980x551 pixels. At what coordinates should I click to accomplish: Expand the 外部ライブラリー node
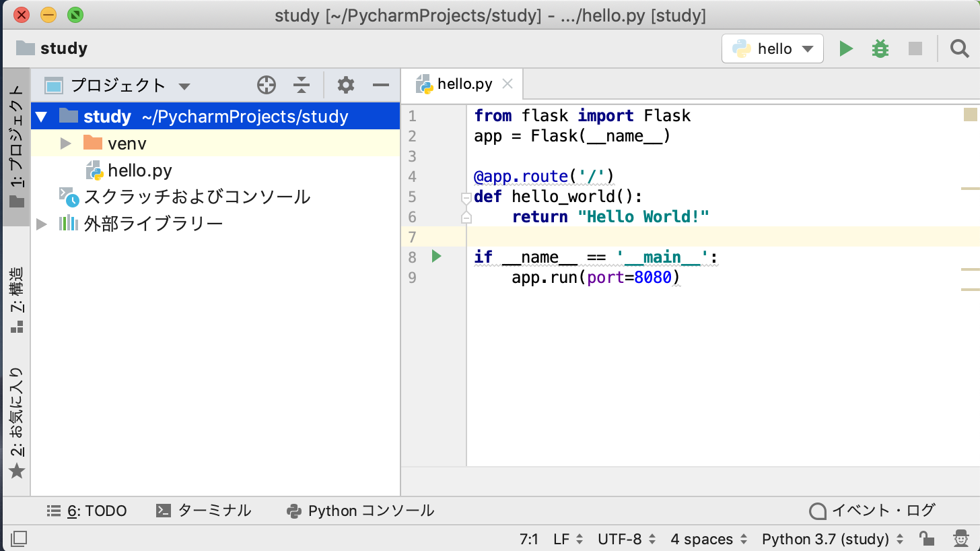40,222
